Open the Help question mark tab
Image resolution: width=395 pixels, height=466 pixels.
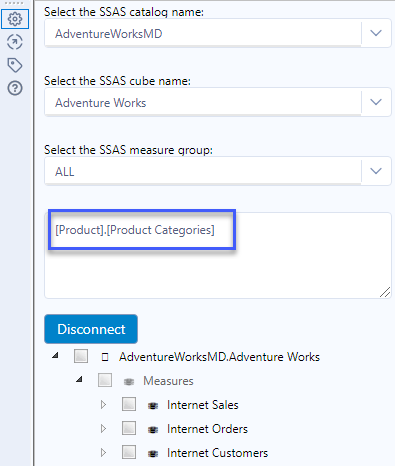point(15,88)
